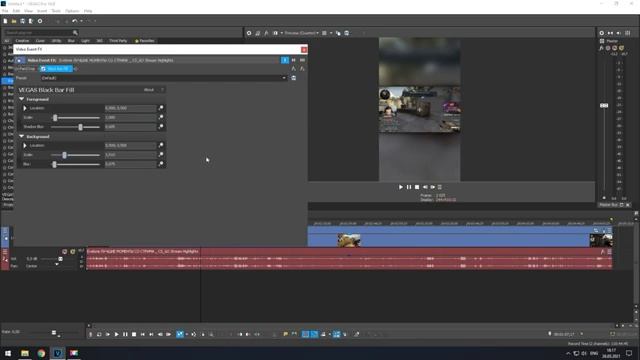Open the File menu
The width and height of the screenshot is (640, 360).
[x=5, y=11]
